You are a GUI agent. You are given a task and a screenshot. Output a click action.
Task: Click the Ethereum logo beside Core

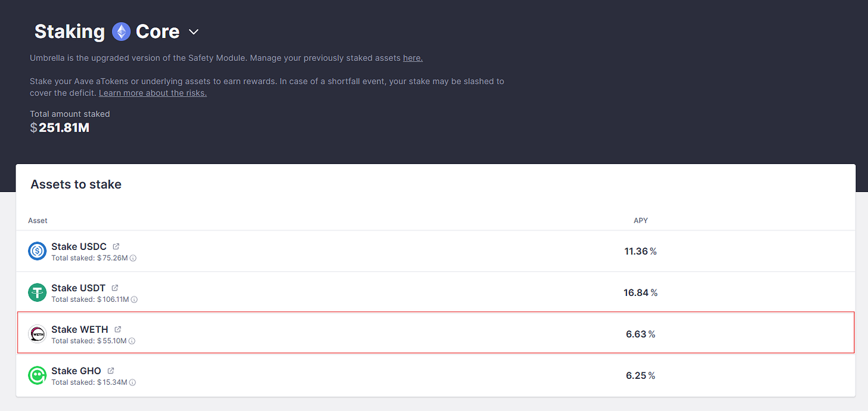tap(121, 32)
